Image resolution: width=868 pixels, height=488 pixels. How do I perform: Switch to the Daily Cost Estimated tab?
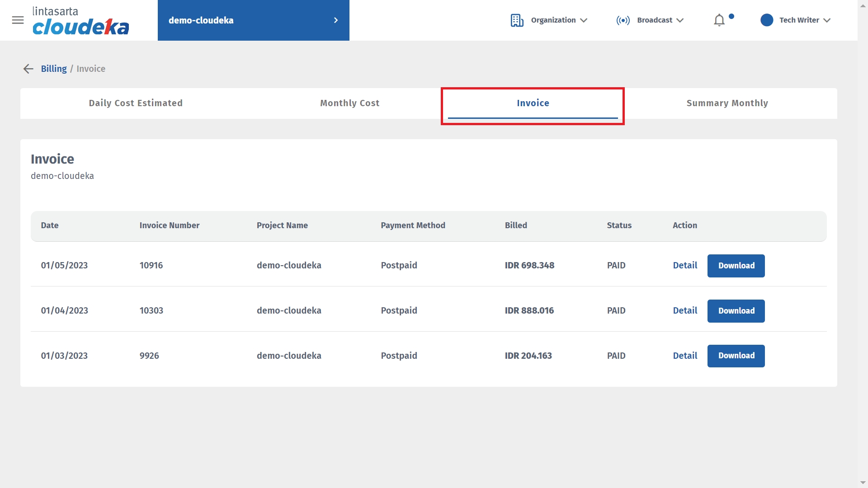(x=136, y=103)
